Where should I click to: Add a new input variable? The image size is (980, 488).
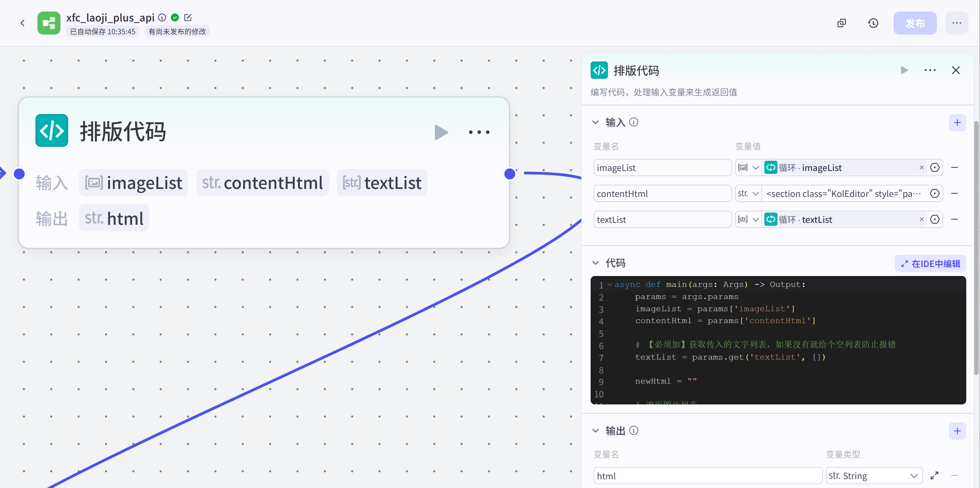click(957, 123)
